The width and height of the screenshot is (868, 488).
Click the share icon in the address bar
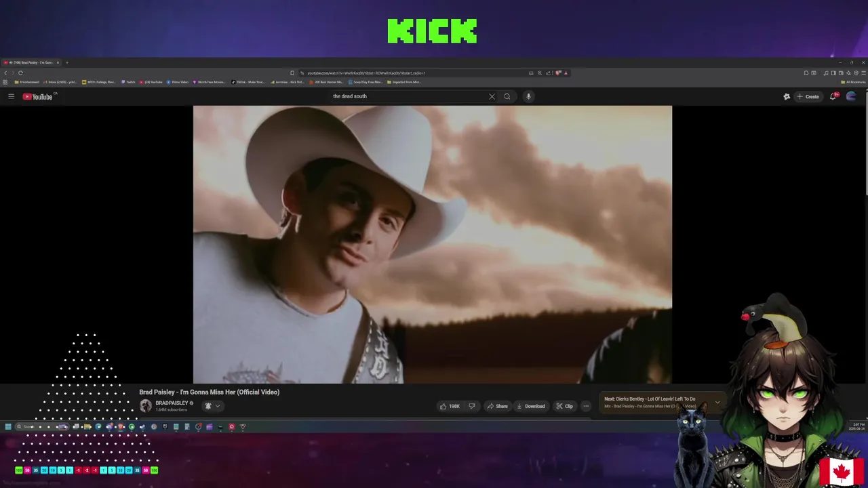coord(549,73)
